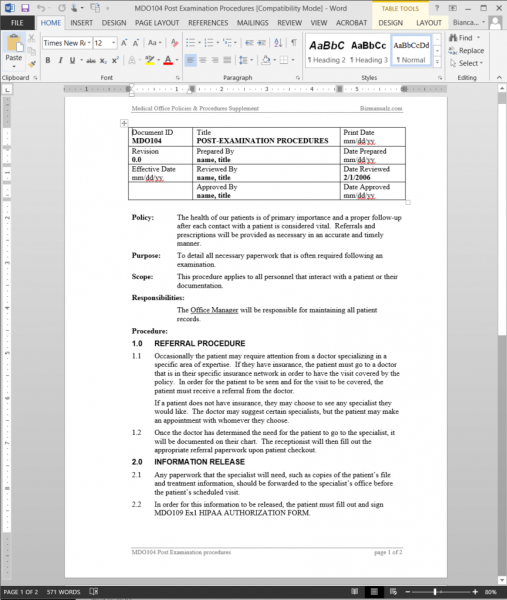The width and height of the screenshot is (507, 600).
Task: Switch to Web Layout view in status bar
Action: pos(393,592)
